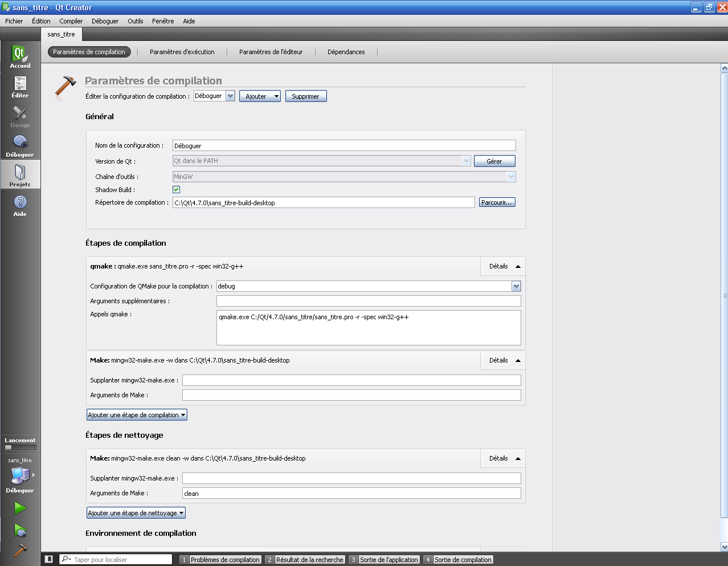Run the project with green play button
This screenshot has width=728, height=566.
tap(20, 508)
